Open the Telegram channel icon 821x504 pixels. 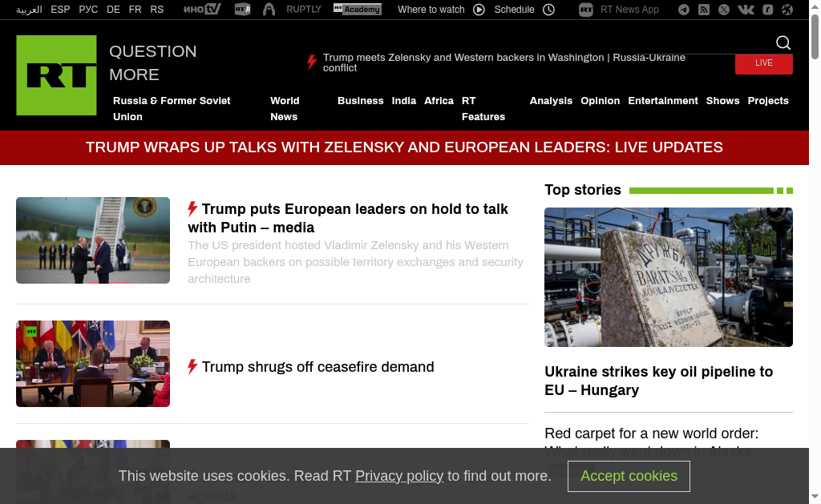pyautogui.click(x=684, y=10)
